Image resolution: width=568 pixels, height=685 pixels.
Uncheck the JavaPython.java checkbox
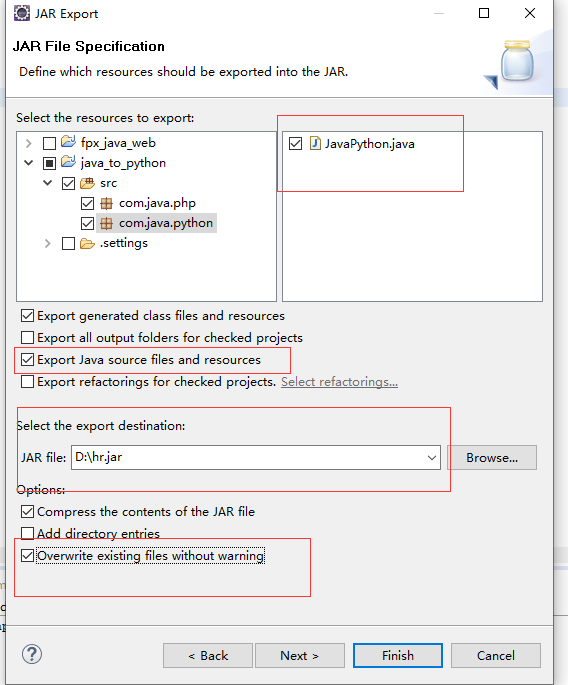[295, 143]
